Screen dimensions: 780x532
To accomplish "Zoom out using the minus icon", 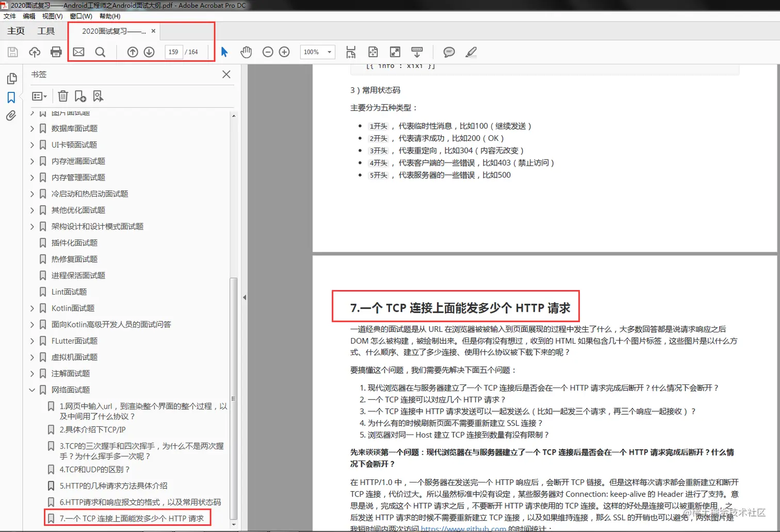I will pyautogui.click(x=268, y=52).
